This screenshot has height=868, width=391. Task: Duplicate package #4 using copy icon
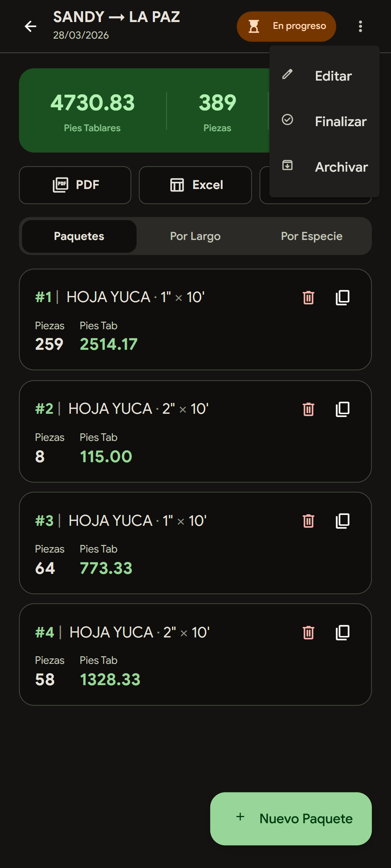[342, 633]
